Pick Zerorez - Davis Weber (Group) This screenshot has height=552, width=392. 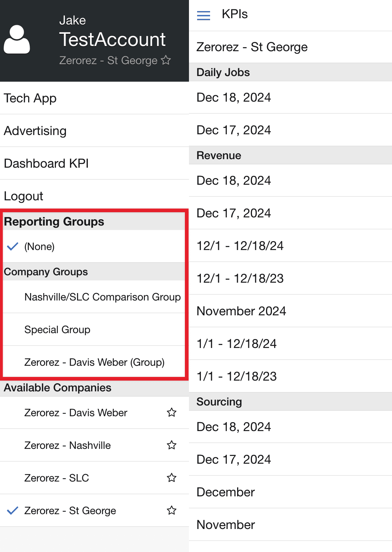coord(94,362)
